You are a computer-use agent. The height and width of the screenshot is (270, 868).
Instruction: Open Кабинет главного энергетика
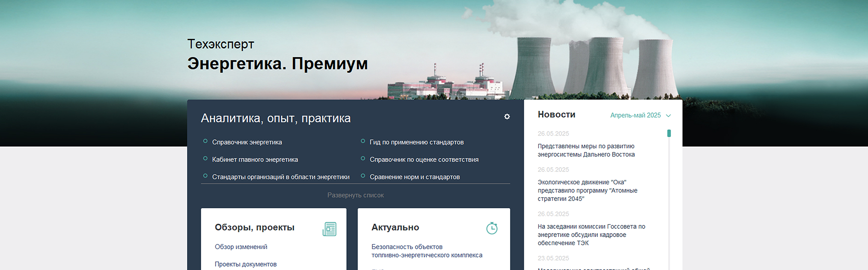(255, 159)
